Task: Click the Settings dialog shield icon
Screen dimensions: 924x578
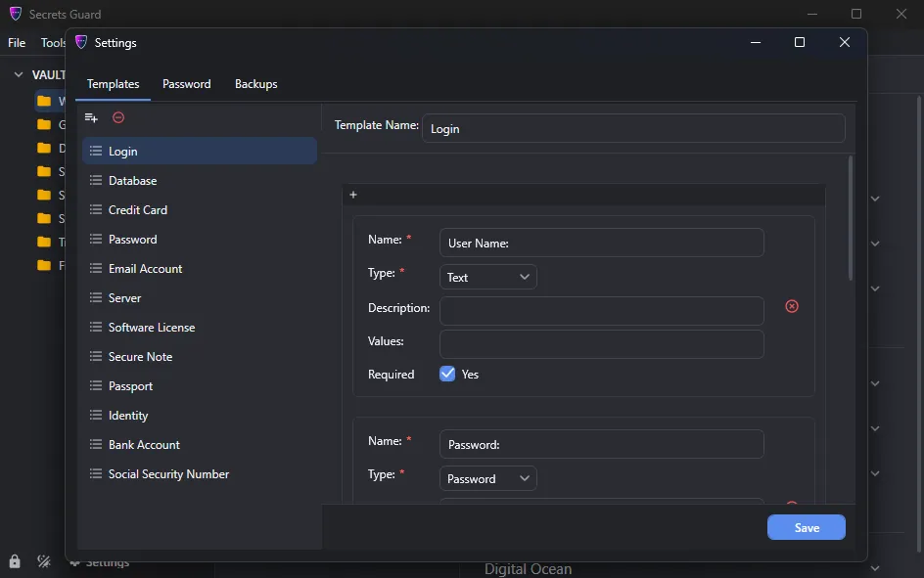Action: coord(81,42)
